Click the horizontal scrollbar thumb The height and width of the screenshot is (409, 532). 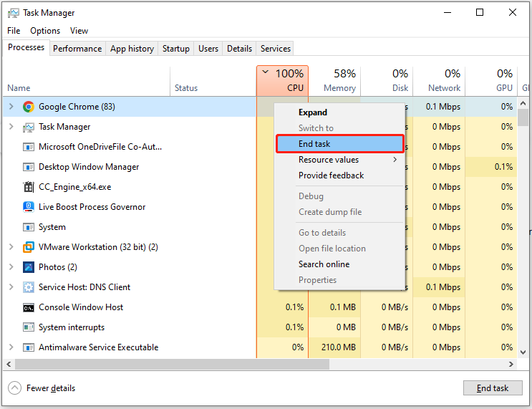(x=172, y=364)
